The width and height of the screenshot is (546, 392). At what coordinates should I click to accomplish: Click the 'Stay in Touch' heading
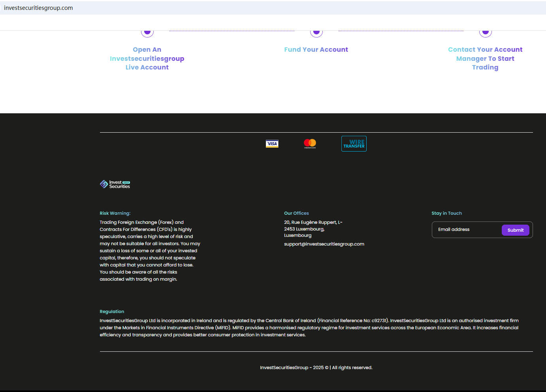pos(446,213)
